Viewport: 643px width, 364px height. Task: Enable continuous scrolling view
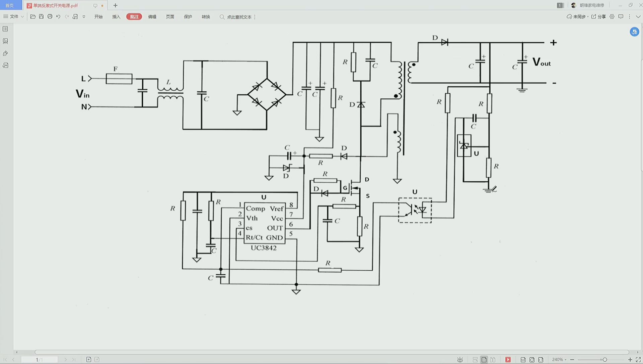click(x=475, y=360)
